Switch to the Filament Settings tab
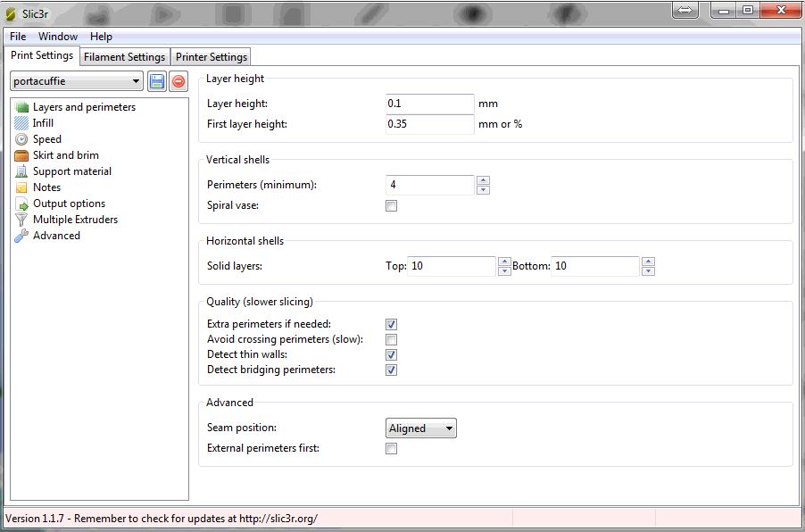The image size is (805, 532). pos(125,57)
